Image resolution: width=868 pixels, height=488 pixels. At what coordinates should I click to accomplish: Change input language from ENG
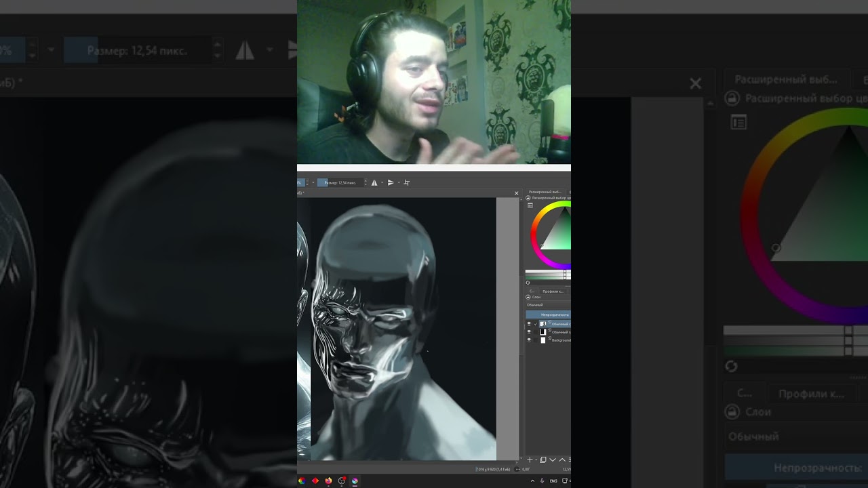click(553, 481)
